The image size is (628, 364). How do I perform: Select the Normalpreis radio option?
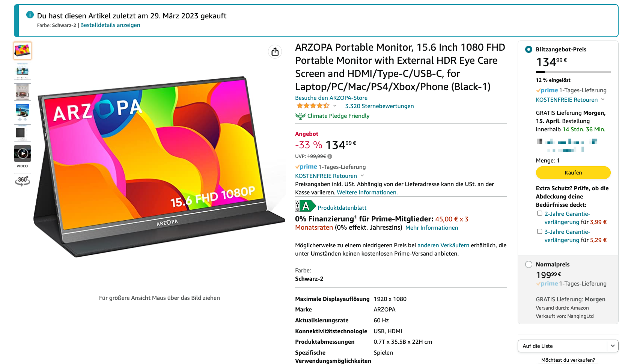(529, 264)
